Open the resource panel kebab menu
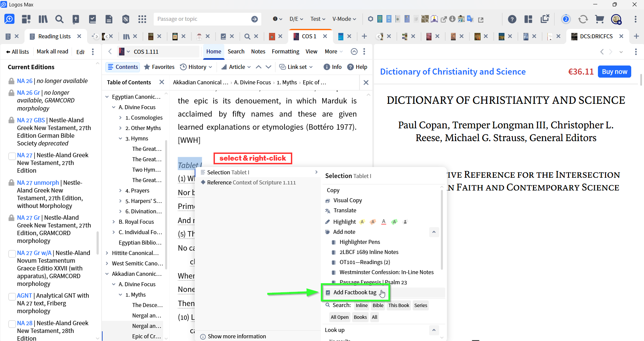Screen dimensions: 644x341 coord(364,51)
